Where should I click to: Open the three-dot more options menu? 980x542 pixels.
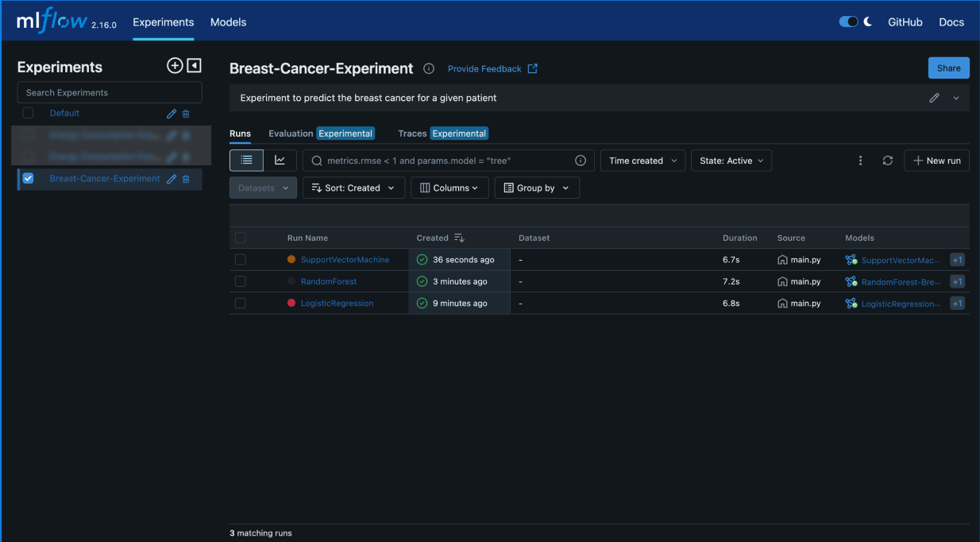pyautogui.click(x=860, y=161)
